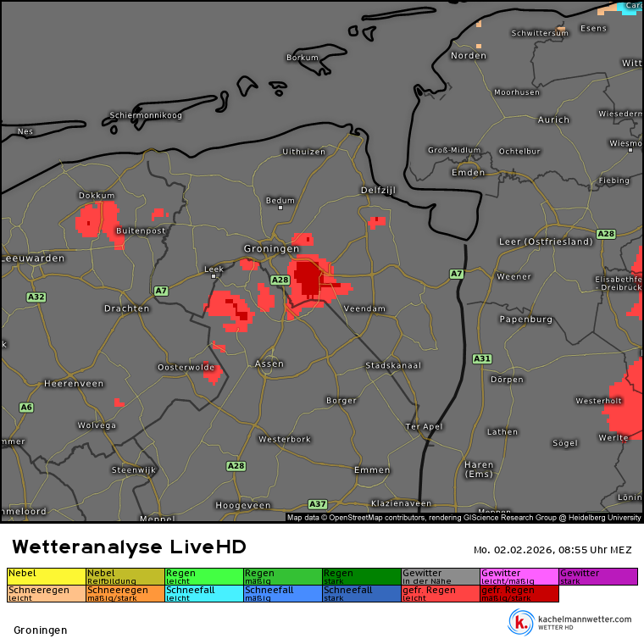Click the OpenStreetMap attribution text
644x644 pixels.
[x=464, y=518]
